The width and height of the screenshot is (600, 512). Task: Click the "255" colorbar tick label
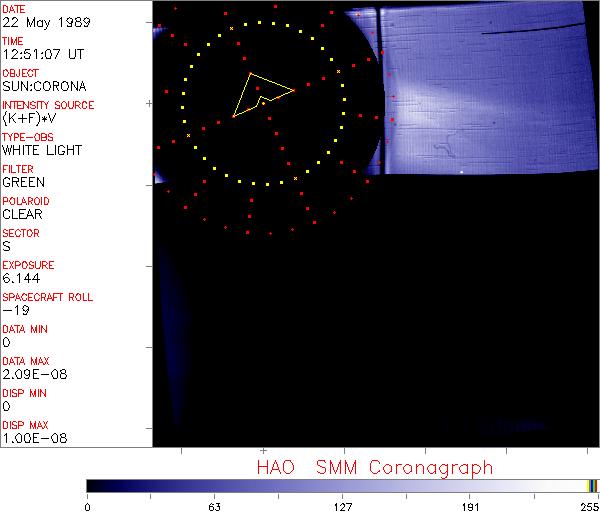[588, 505]
